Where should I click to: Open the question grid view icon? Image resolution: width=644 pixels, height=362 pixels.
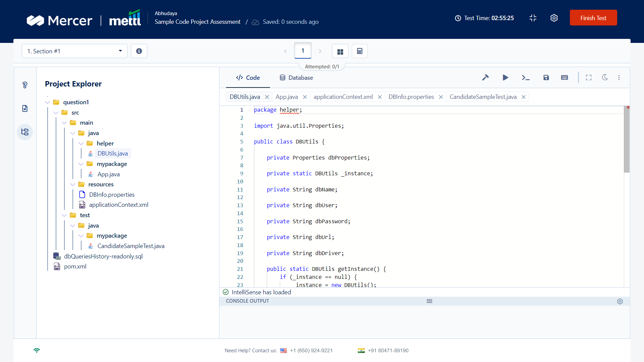[x=340, y=51]
